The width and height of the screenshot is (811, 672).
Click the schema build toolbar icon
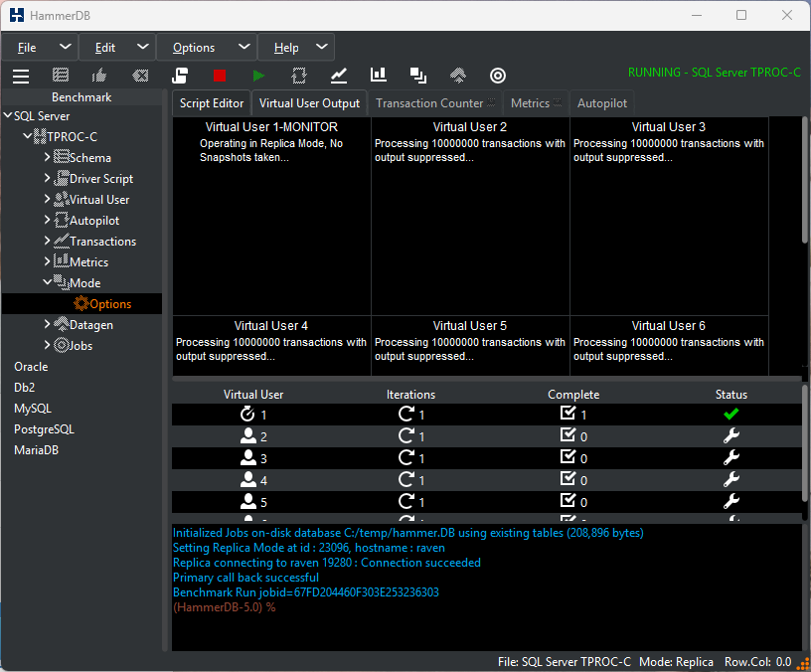point(61,76)
